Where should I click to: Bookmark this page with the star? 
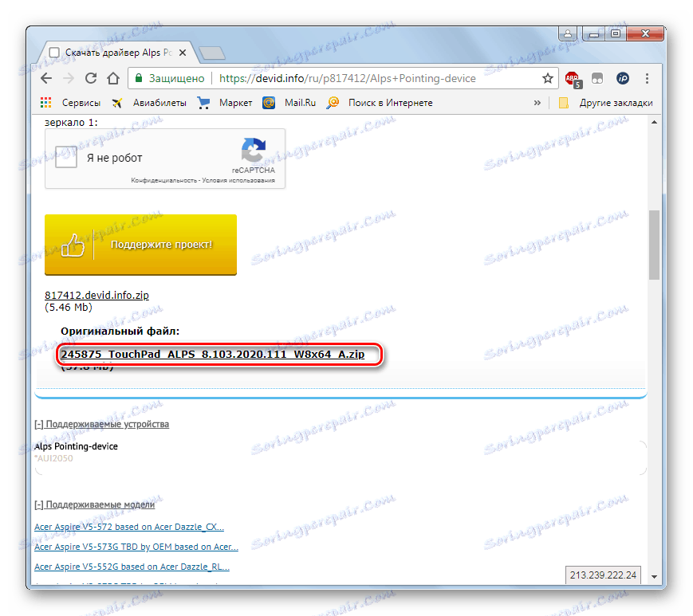(x=548, y=79)
